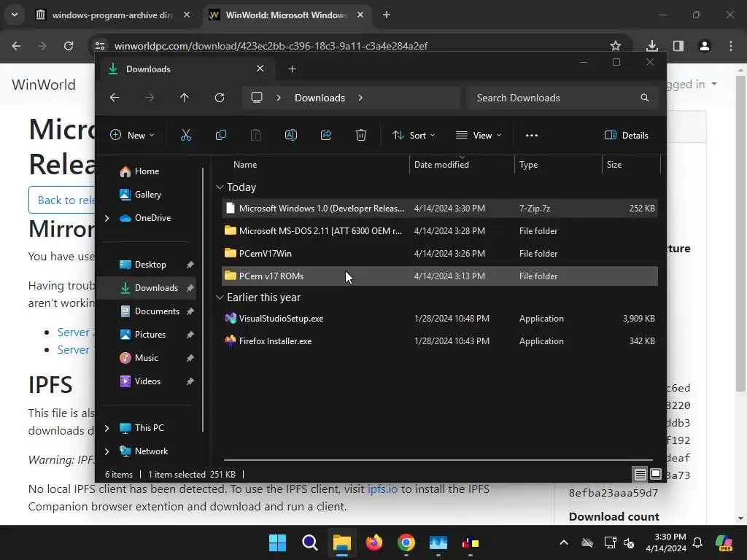Sort by the Size column header

(614, 165)
